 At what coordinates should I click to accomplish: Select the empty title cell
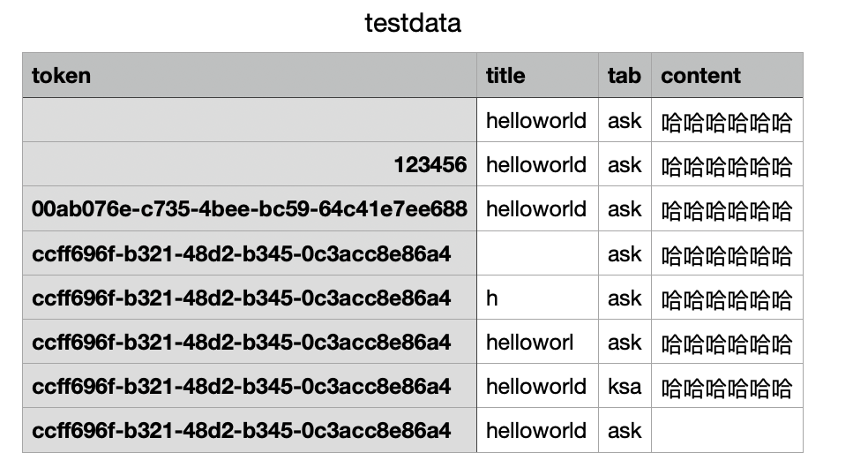click(x=537, y=254)
